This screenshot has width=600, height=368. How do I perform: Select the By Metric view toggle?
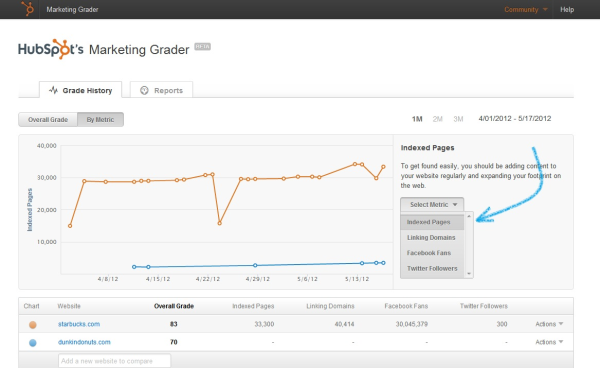pyautogui.click(x=100, y=119)
